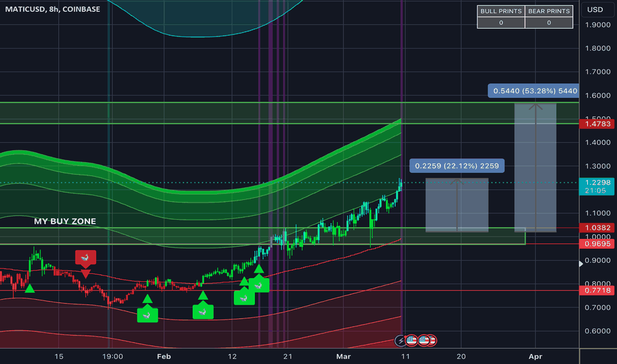Viewport: 617px width, 364px height.
Task: Click the MY BUY ZONE label
Action: click(65, 221)
